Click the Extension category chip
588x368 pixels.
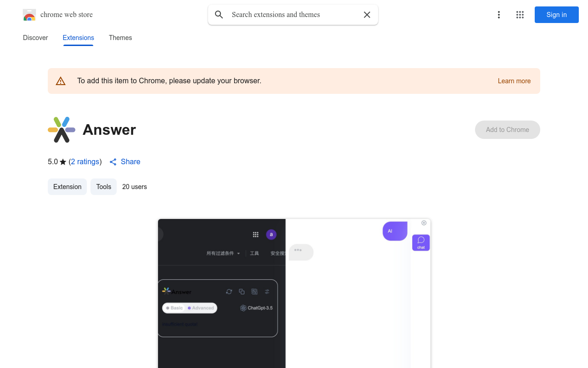pyautogui.click(x=67, y=187)
